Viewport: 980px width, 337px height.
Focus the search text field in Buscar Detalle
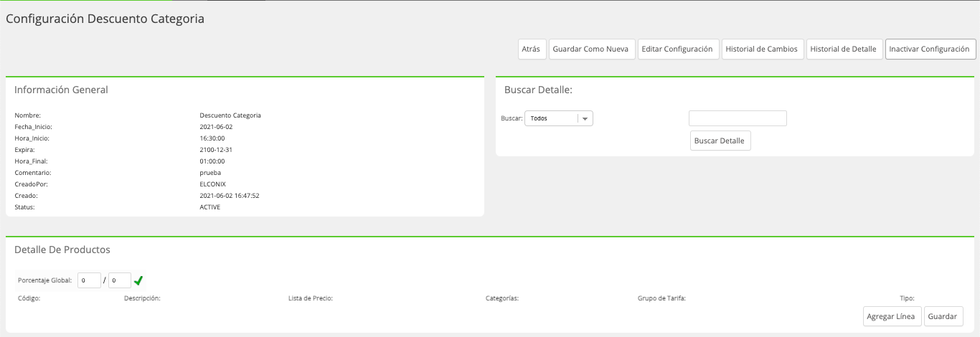coord(738,118)
